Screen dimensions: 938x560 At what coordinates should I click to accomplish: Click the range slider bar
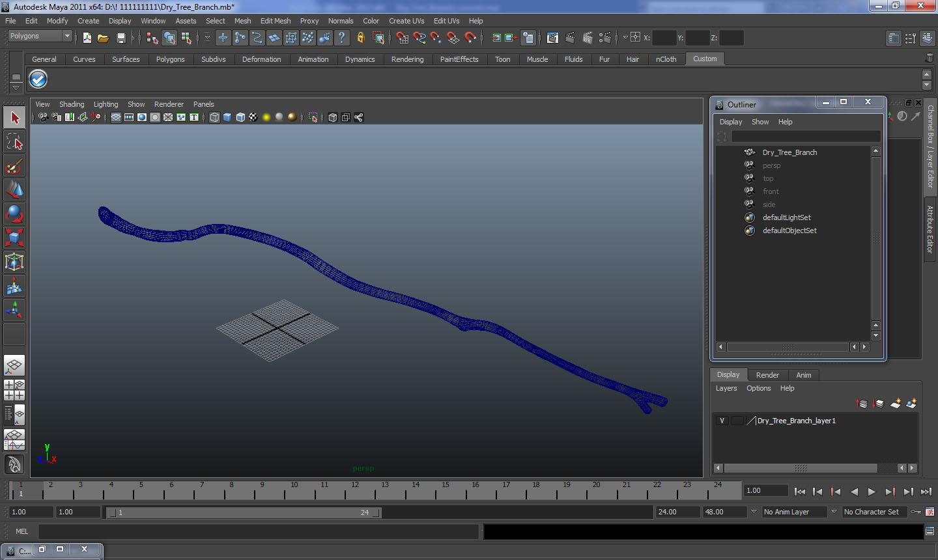click(244, 512)
